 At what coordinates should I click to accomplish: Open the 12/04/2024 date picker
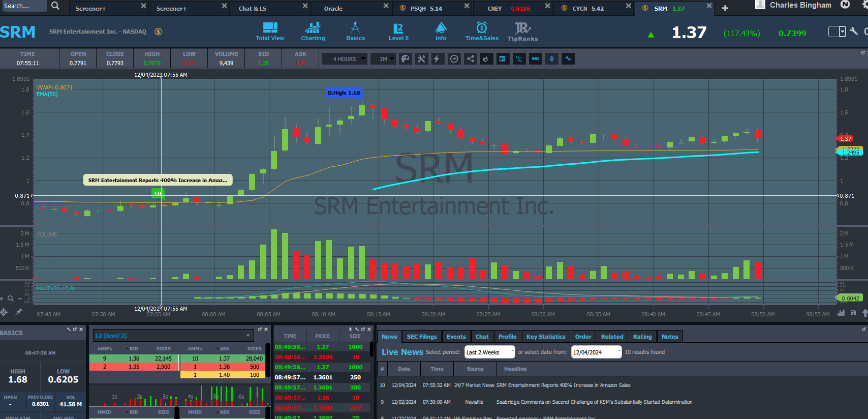[x=596, y=352]
